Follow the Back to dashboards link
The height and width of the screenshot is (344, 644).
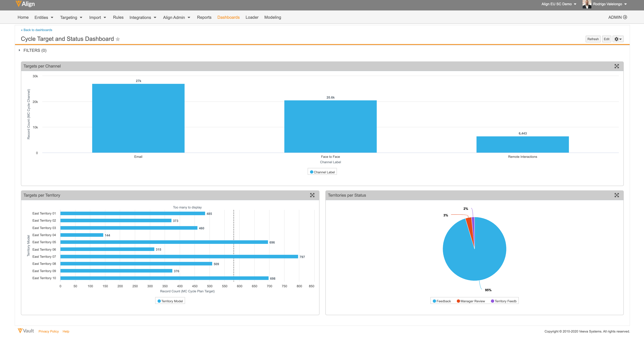point(36,30)
